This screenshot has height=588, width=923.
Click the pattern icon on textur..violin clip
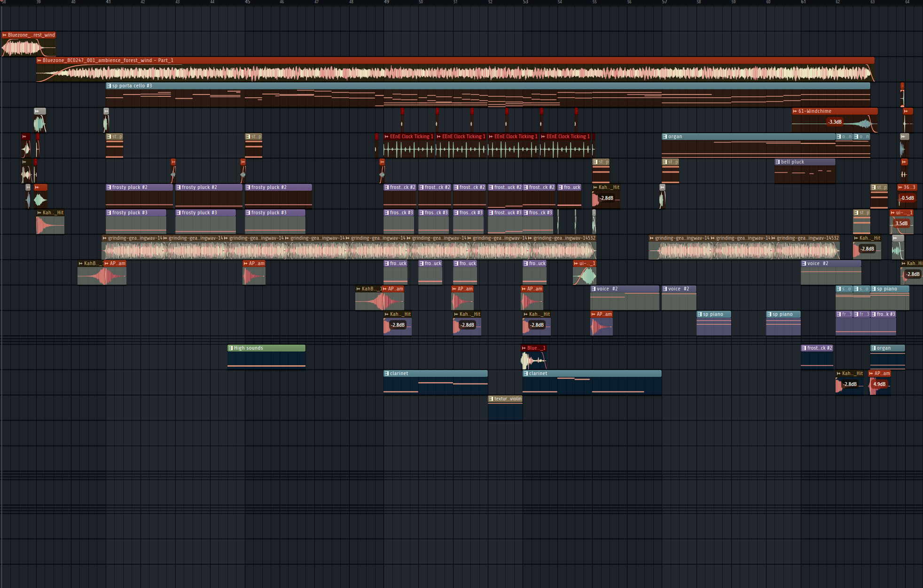pyautogui.click(x=491, y=399)
